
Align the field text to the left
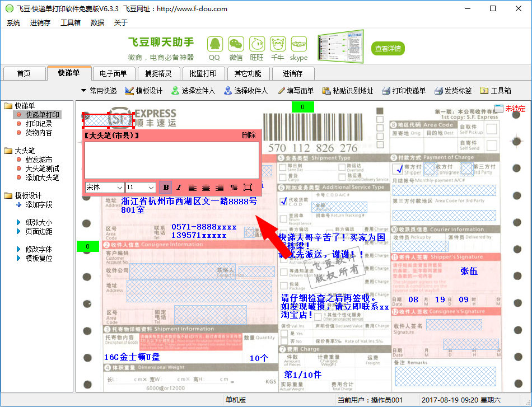pos(193,187)
